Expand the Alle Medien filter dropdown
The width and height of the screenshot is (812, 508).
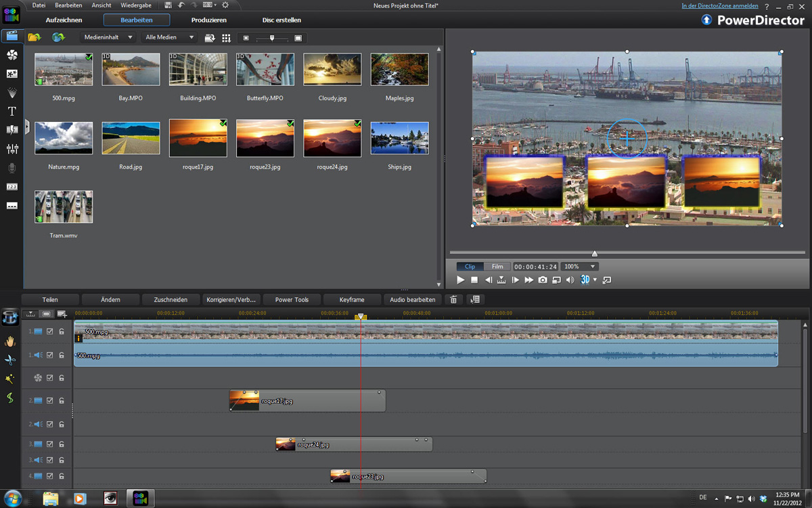click(x=169, y=37)
